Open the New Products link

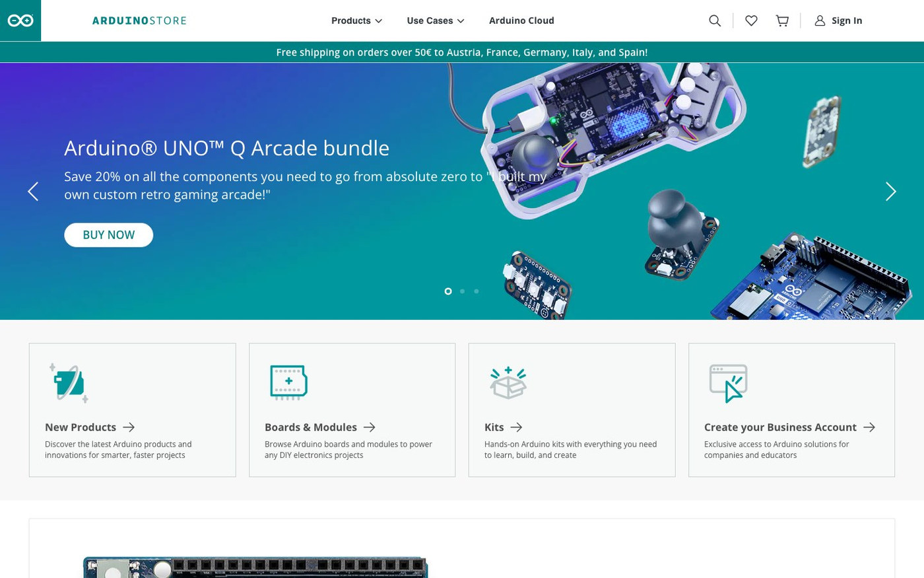[x=81, y=427]
